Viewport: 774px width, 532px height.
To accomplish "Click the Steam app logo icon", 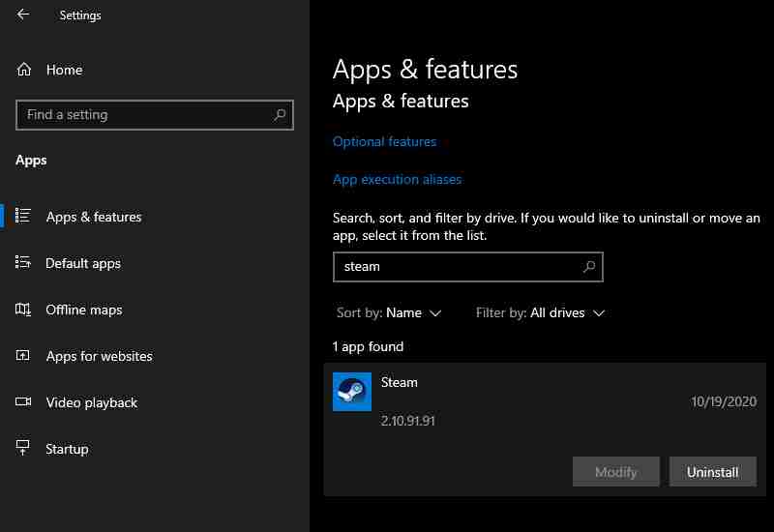I will [352, 392].
